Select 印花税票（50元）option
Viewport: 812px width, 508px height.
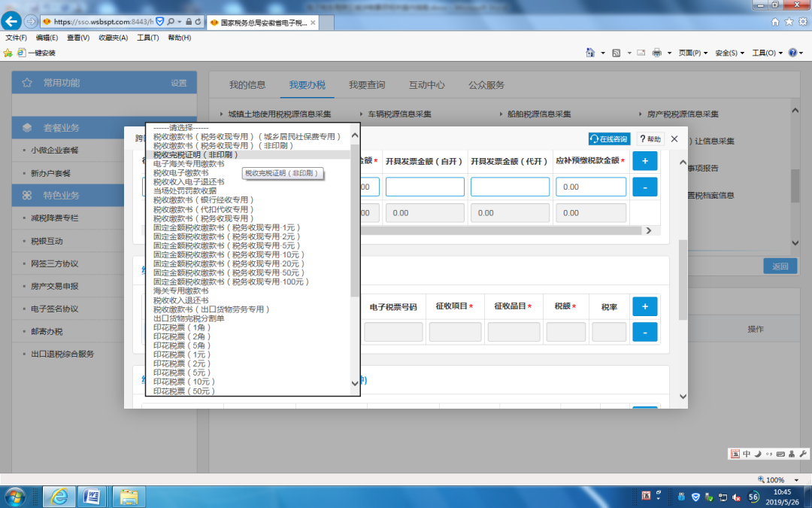coord(249,391)
